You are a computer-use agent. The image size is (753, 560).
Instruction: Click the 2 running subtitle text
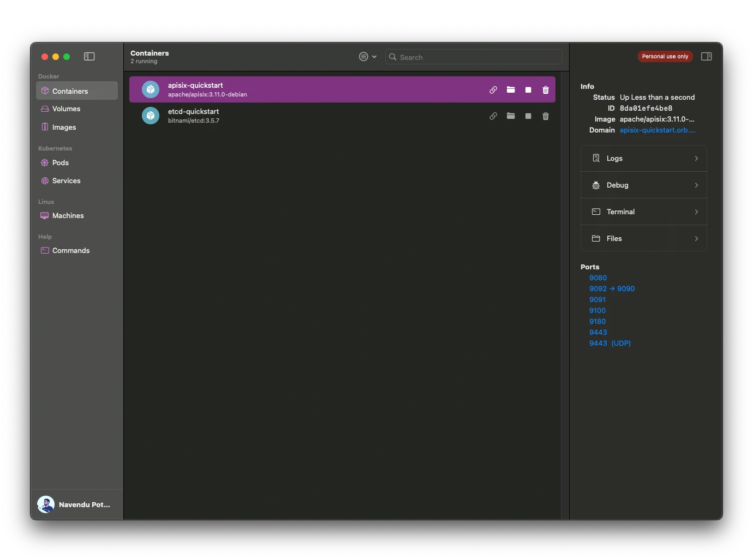click(144, 61)
